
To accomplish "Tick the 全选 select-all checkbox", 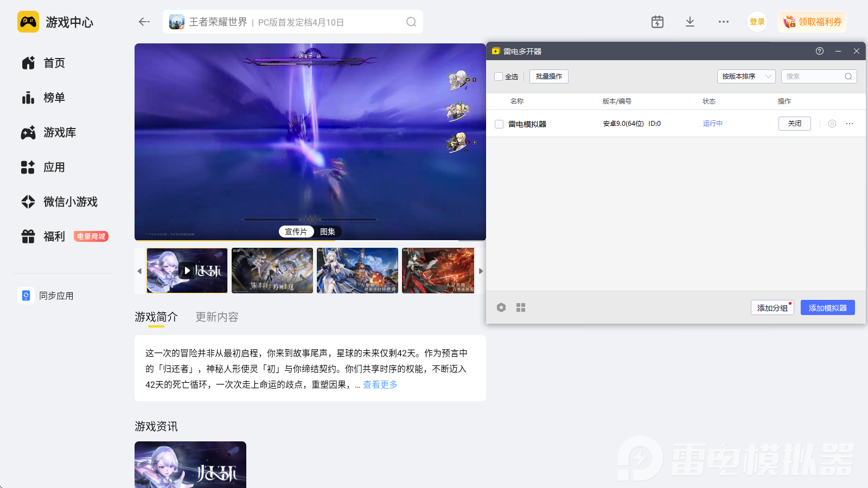I will (x=499, y=76).
